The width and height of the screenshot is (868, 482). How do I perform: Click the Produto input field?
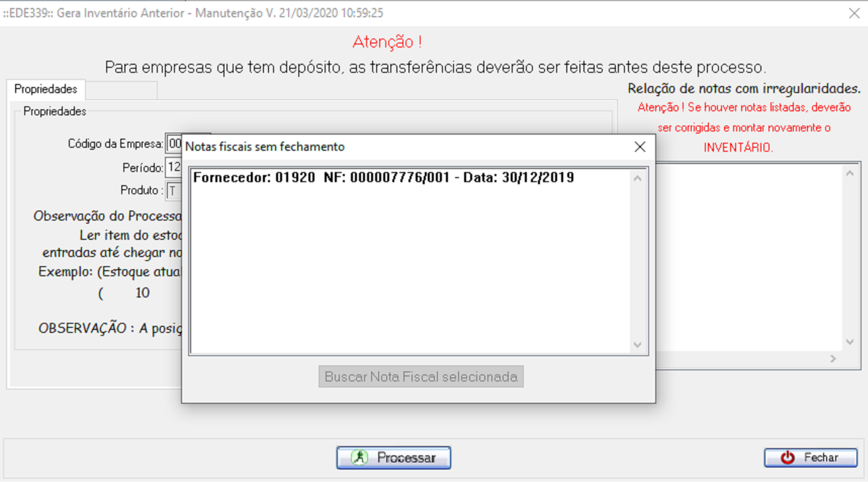point(174,191)
